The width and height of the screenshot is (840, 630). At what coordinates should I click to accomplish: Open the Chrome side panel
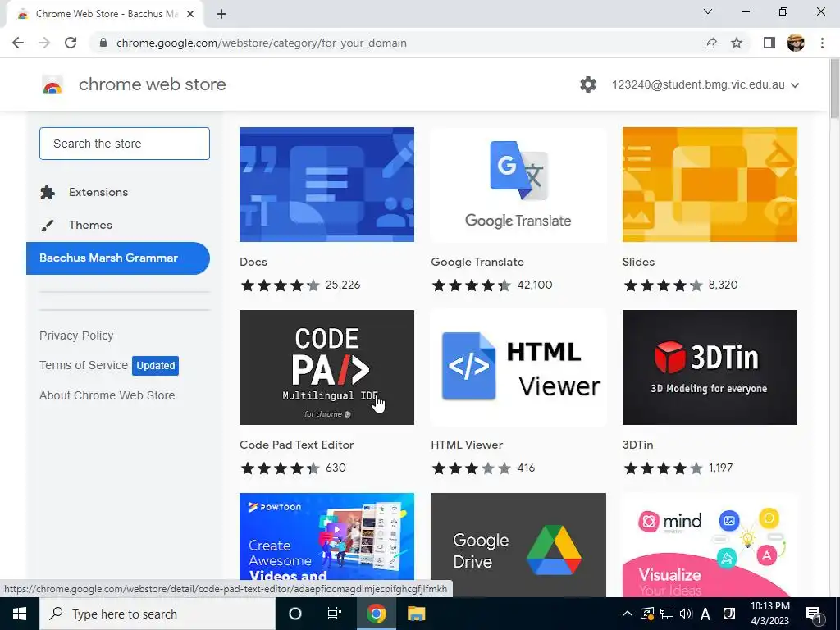[769, 43]
